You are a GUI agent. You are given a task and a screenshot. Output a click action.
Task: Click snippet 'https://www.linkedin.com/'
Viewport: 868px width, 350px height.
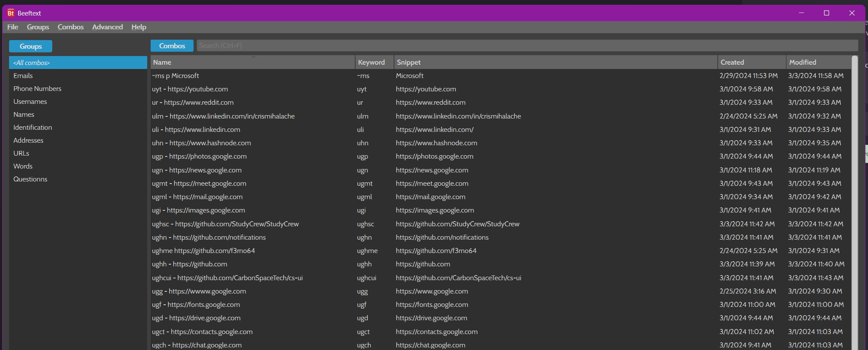coord(435,129)
